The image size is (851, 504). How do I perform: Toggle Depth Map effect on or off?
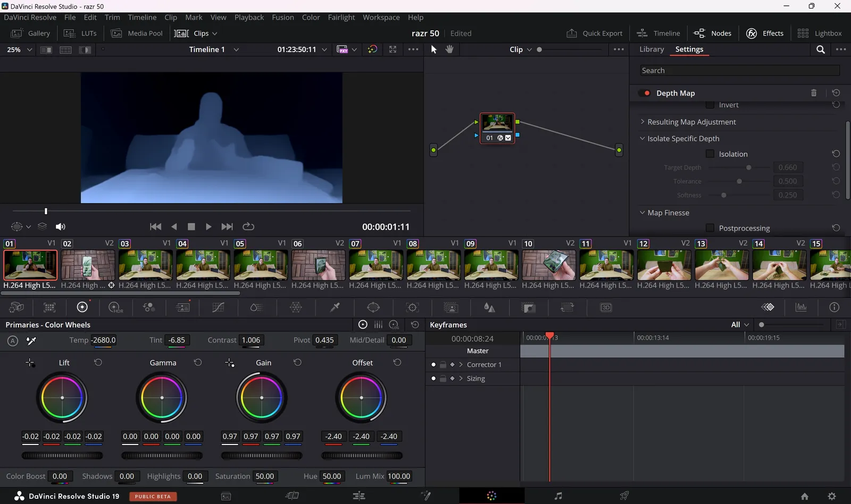(x=646, y=93)
